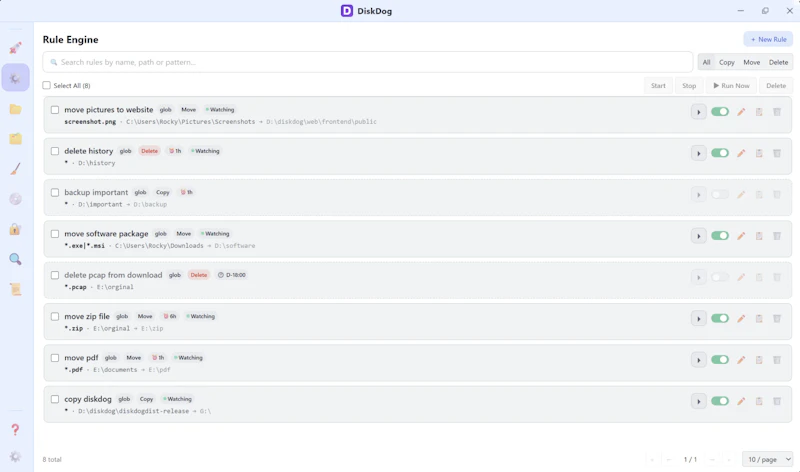Edit the 'move software package' rule
The height and width of the screenshot is (472, 800).
coord(741,236)
